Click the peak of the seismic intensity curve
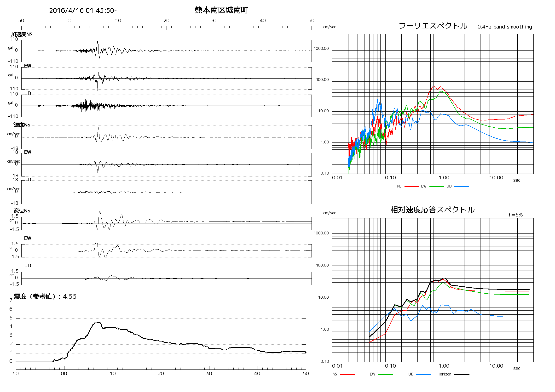This screenshot has height=392, width=555. tap(99, 323)
